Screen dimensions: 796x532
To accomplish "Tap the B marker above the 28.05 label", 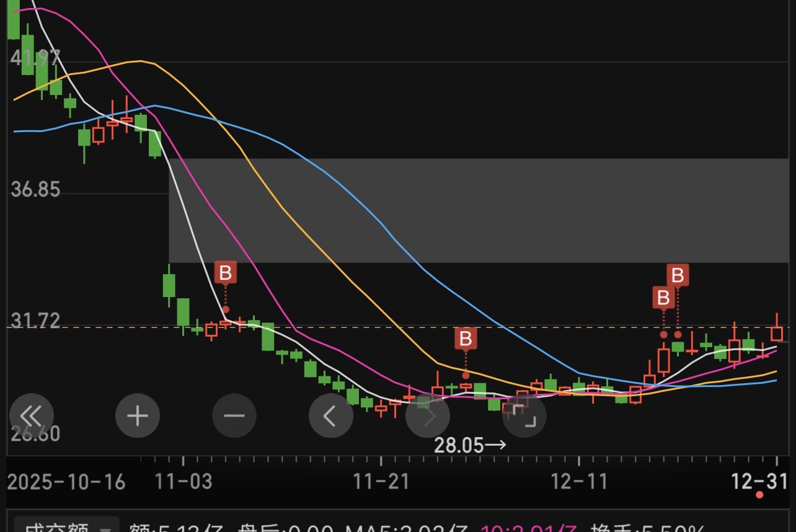I will coord(466,339).
